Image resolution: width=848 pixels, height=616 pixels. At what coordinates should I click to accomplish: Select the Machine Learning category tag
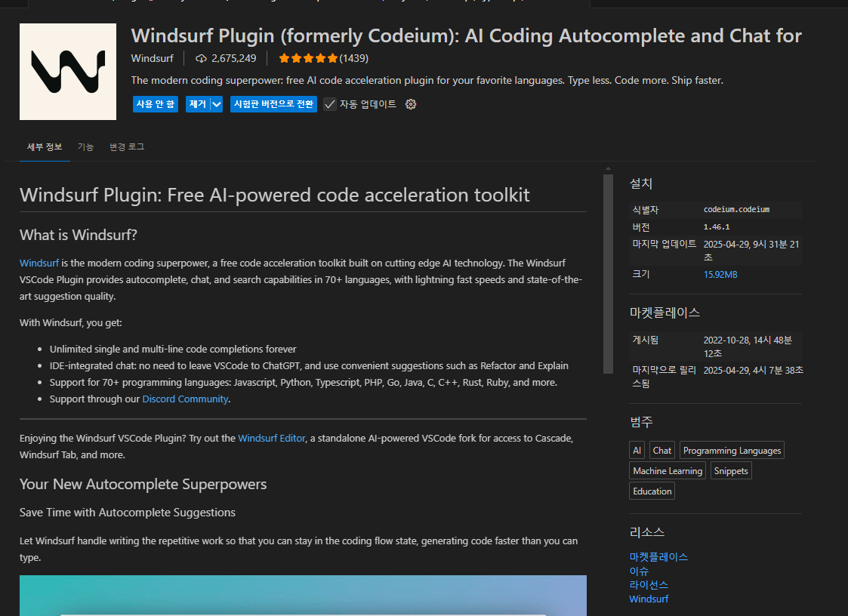(x=668, y=471)
